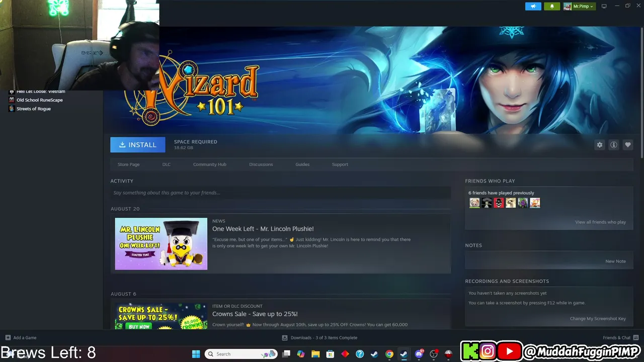Open second friend avatar in Friends Who Play
644x362 pixels.
(487, 203)
